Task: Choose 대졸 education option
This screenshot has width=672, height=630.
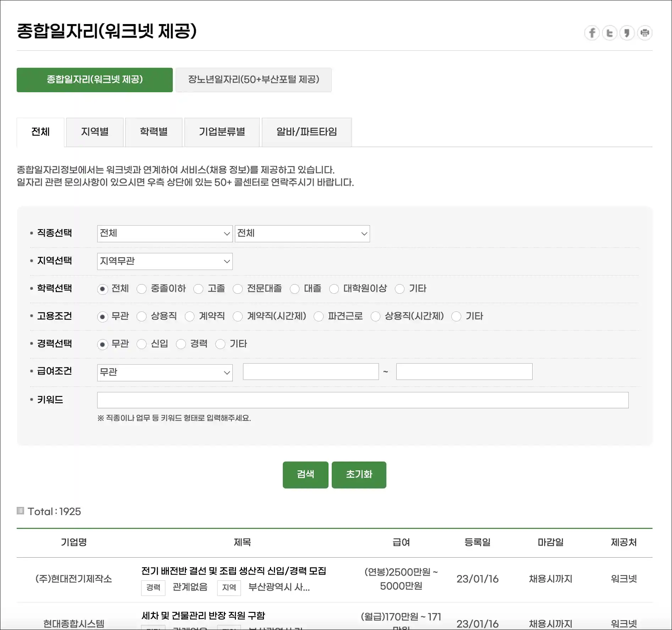Action: [295, 289]
